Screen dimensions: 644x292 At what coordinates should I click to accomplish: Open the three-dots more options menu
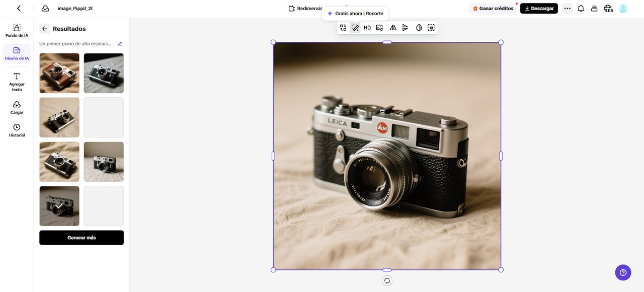(568, 9)
